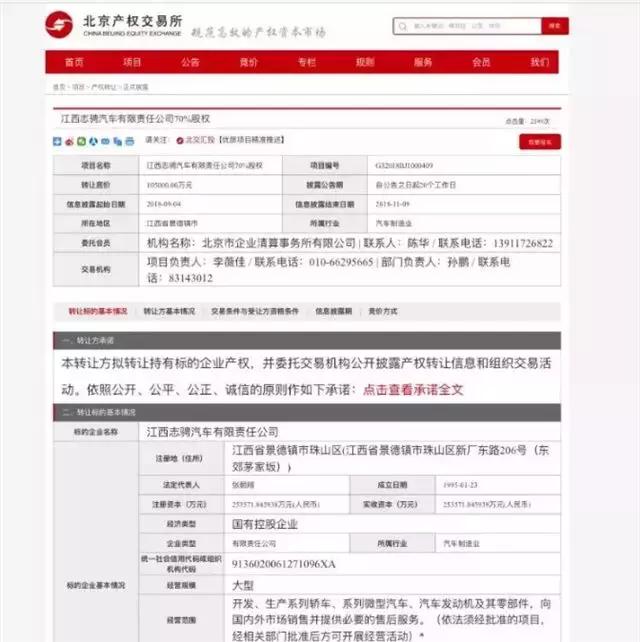Click the 点击查看承诺全文 link

413,389
